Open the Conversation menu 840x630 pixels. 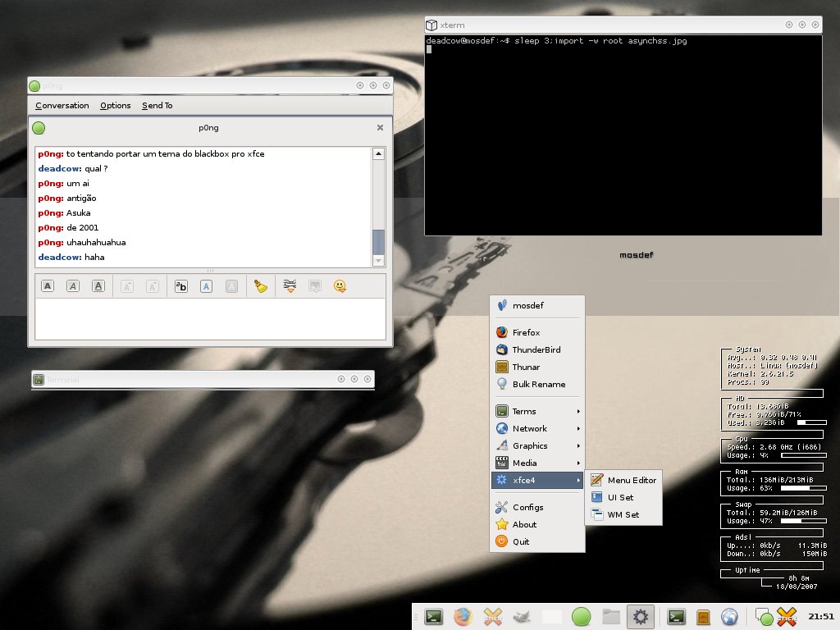[x=62, y=106]
